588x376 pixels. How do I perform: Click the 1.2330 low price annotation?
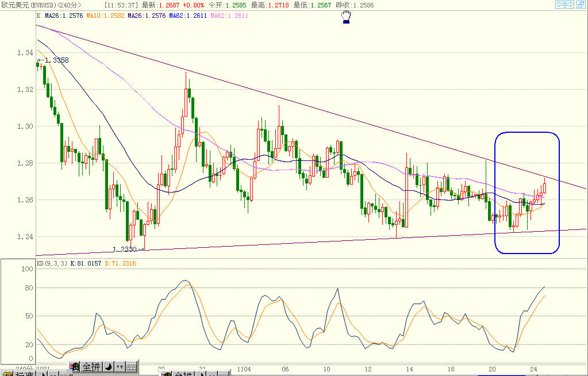pyautogui.click(x=125, y=249)
